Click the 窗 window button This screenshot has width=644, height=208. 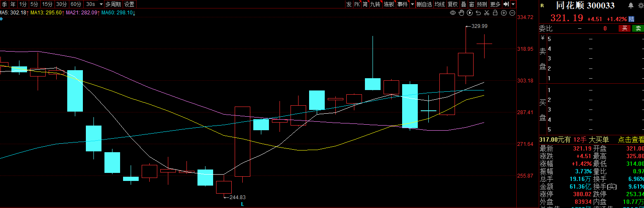click(471, 4)
